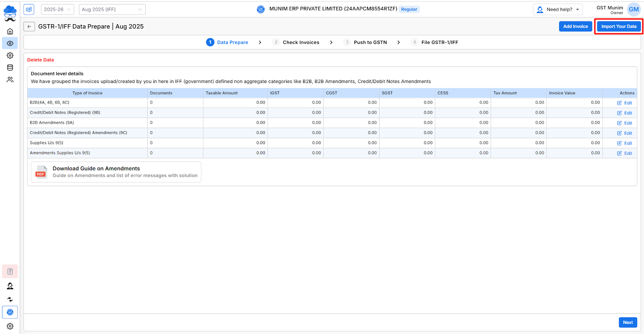Expand the Need help? dropdown
Screen dimensions: 644x334
tap(558, 9)
